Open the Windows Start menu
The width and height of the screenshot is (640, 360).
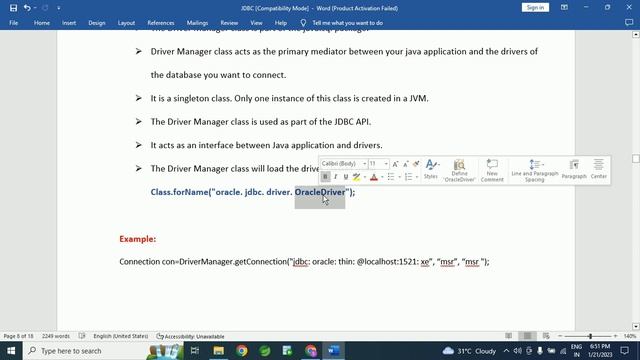[x=11, y=351]
